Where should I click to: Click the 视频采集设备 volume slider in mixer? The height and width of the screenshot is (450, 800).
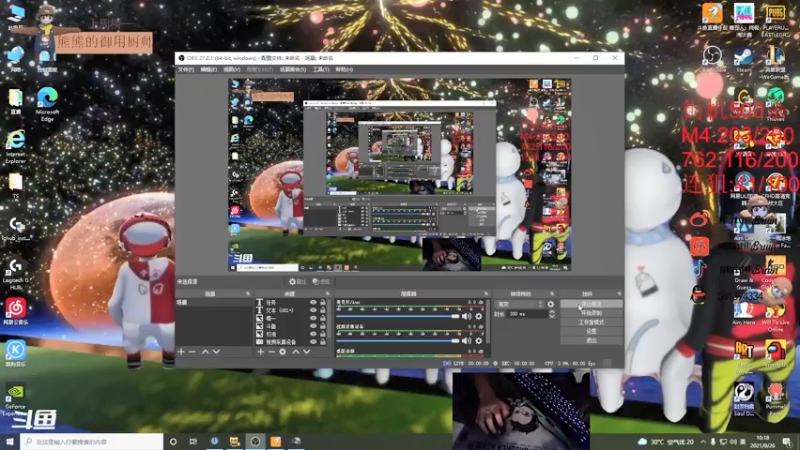point(397,340)
